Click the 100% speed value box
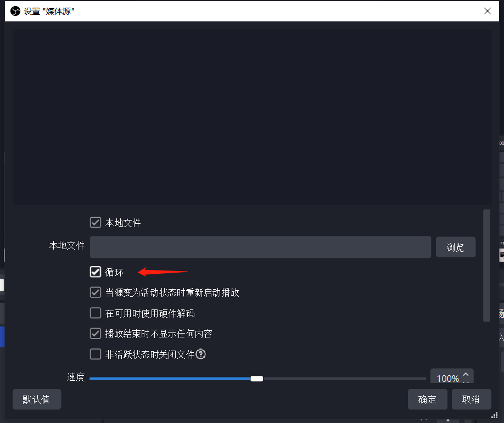The width and height of the screenshot is (504, 423). [447, 378]
